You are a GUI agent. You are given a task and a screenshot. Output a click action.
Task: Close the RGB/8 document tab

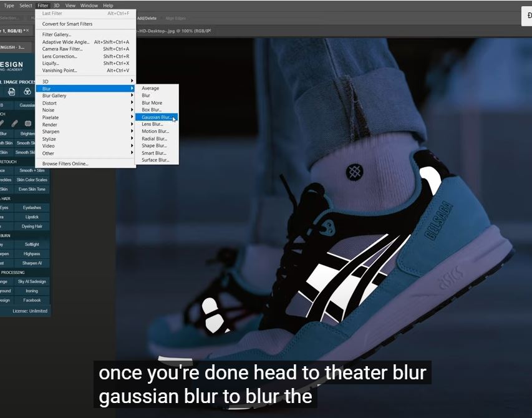(28, 30)
